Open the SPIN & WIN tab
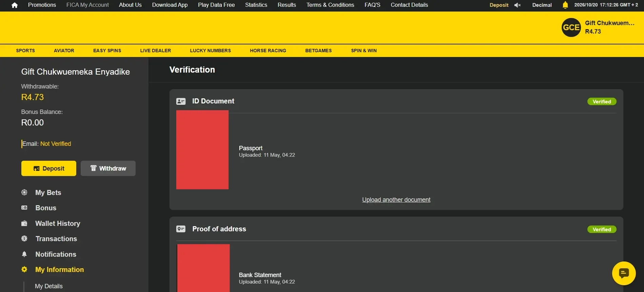The width and height of the screenshot is (644, 292). pyautogui.click(x=364, y=51)
